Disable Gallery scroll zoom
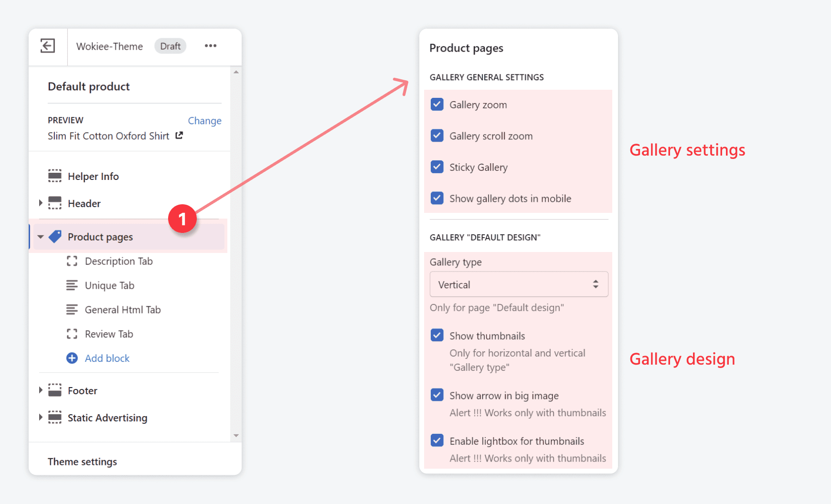This screenshot has width=831, height=504. 437,136
